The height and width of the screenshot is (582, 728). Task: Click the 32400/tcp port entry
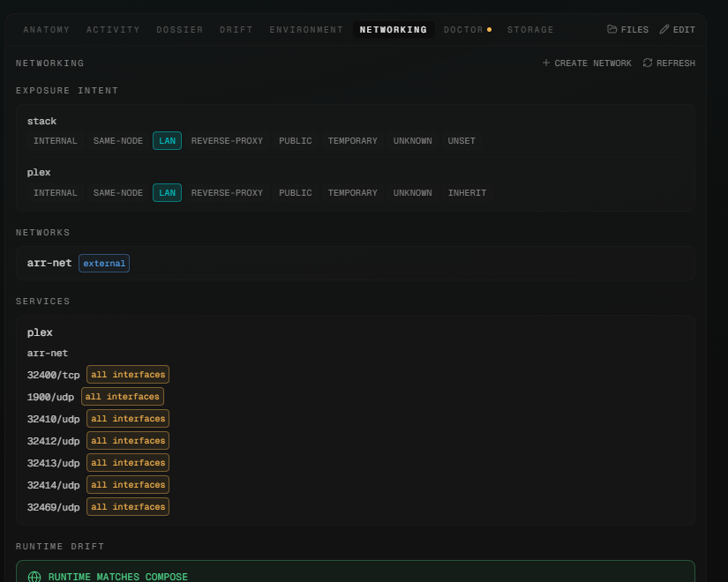pyautogui.click(x=54, y=375)
